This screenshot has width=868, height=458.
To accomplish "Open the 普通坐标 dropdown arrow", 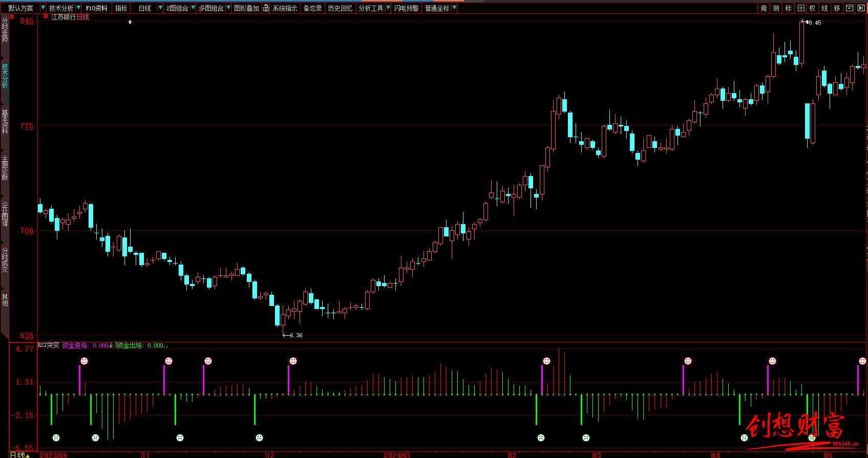I will [454, 8].
